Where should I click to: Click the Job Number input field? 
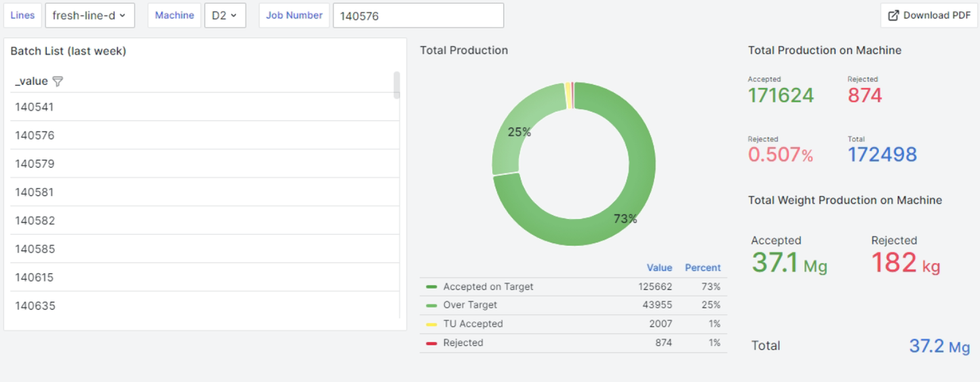click(x=418, y=16)
